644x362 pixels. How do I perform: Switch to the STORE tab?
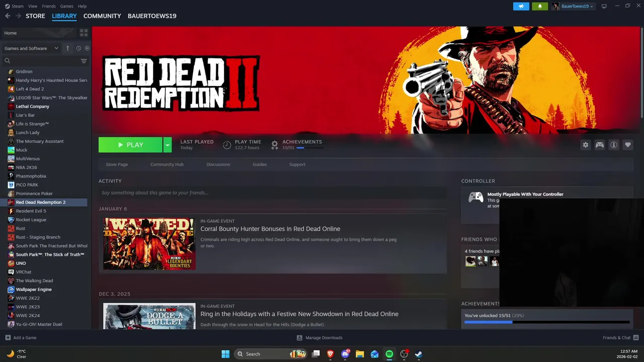[35, 16]
